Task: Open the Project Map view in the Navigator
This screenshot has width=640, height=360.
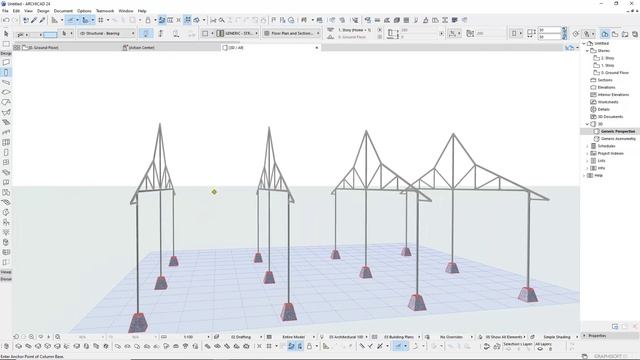Action: (x=605, y=34)
